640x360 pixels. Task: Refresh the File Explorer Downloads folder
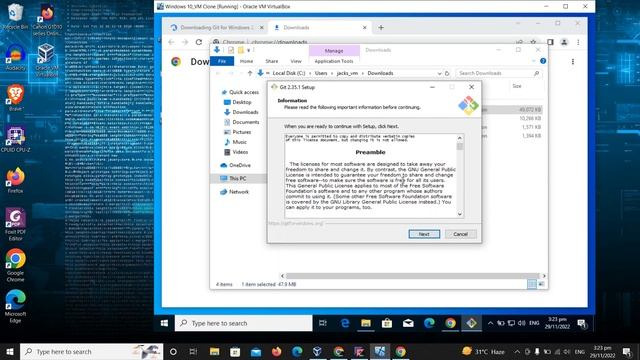(447, 73)
